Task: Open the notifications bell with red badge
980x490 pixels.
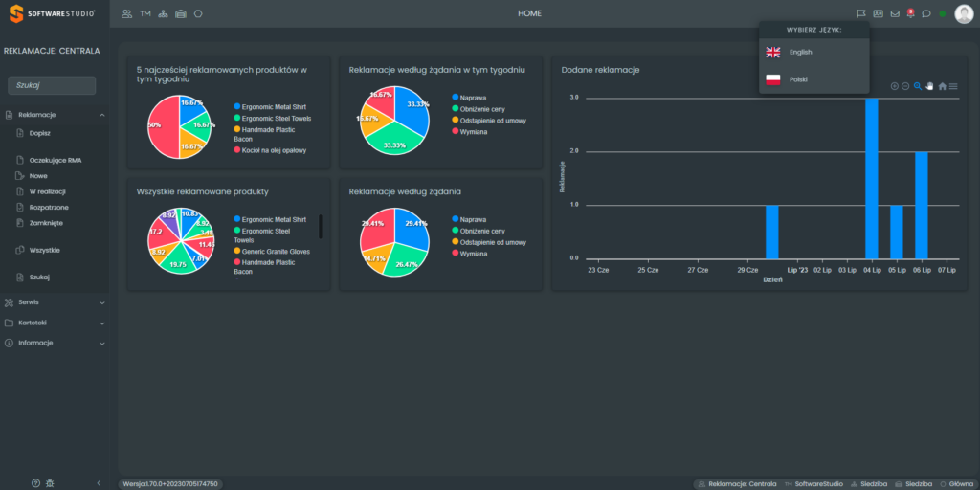Action: [910, 13]
